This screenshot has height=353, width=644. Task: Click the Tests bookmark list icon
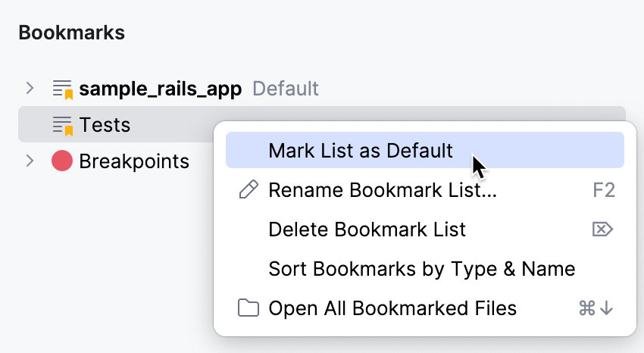(x=62, y=125)
